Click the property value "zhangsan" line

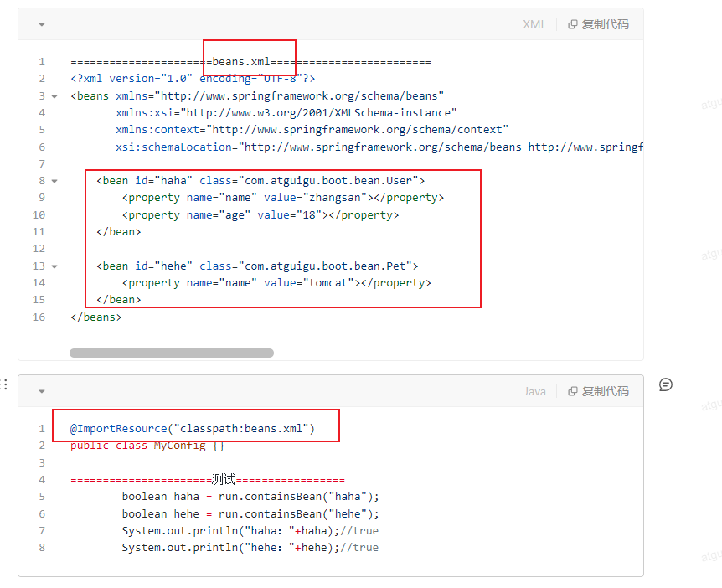click(283, 198)
